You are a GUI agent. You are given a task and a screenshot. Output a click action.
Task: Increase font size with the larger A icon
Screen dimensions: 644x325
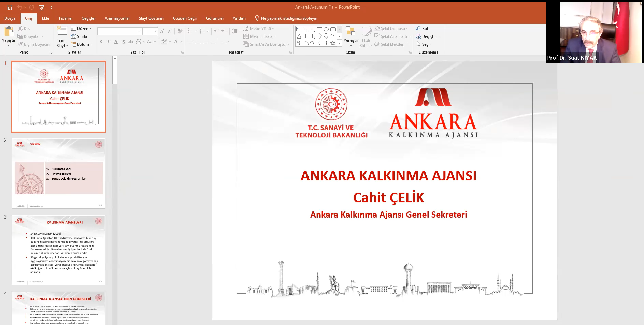click(x=162, y=31)
